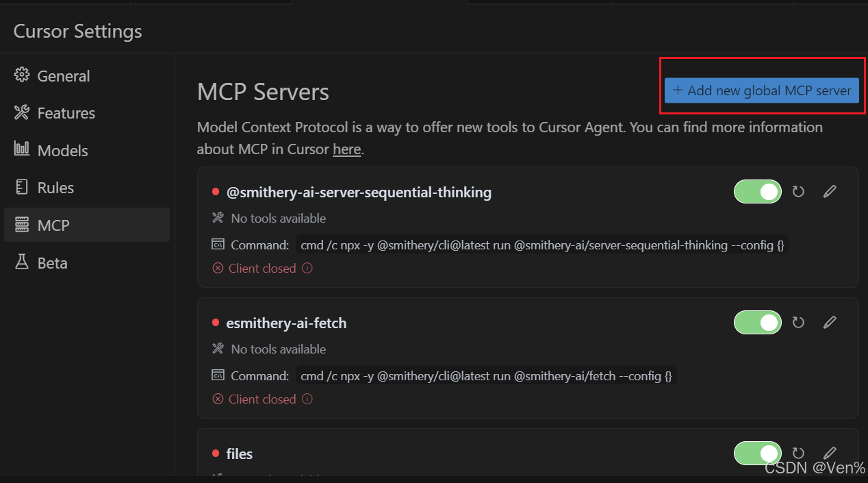868x483 pixels.
Task: Toggle off the sequential-thinking server
Action: point(757,191)
